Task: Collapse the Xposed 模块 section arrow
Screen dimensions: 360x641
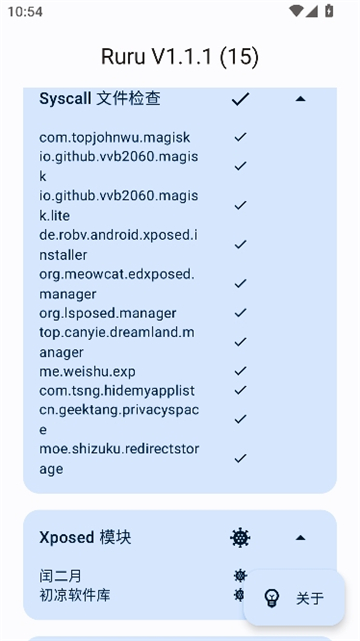Action: click(300, 538)
